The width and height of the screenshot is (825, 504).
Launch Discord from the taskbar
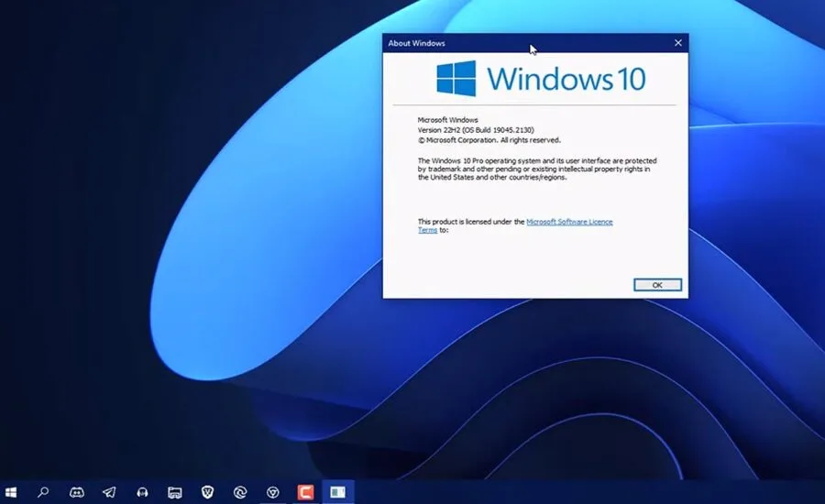(x=77, y=492)
